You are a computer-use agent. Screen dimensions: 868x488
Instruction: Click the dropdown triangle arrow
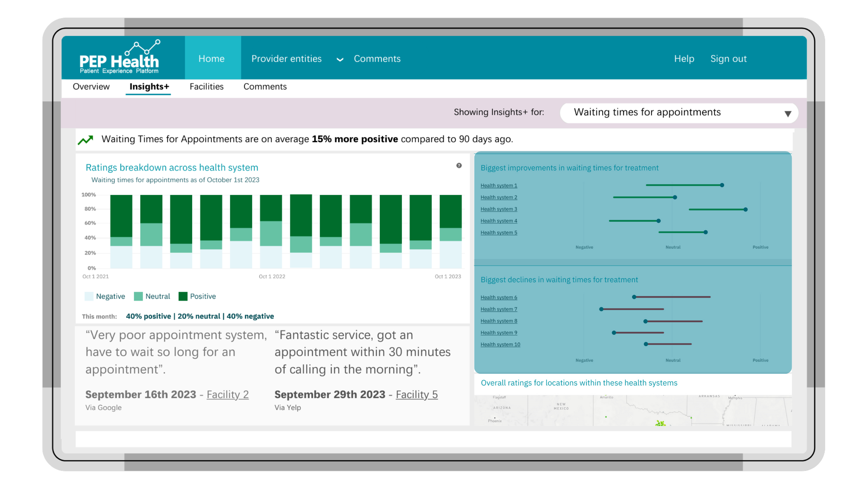[788, 114]
